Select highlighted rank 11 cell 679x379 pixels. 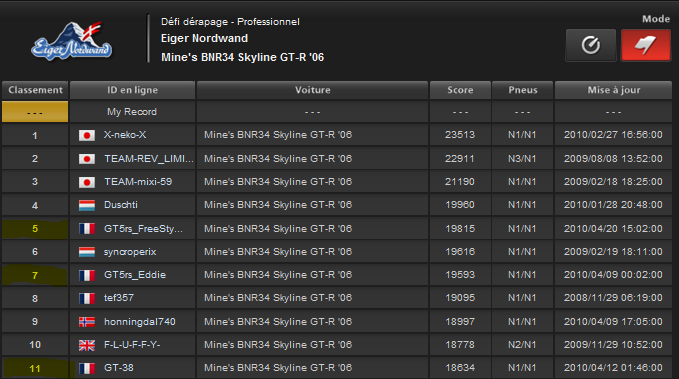[x=35, y=368]
